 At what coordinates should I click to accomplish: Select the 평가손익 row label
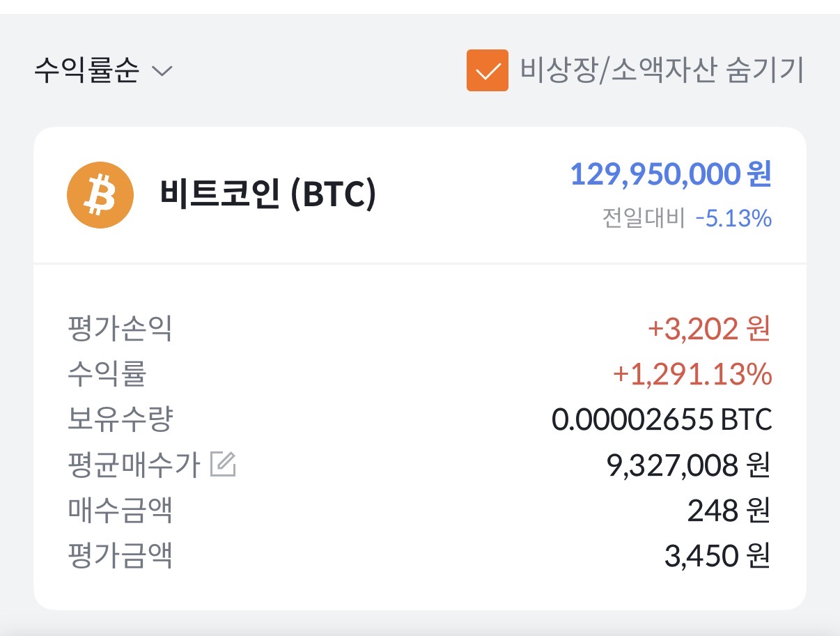[120, 329]
